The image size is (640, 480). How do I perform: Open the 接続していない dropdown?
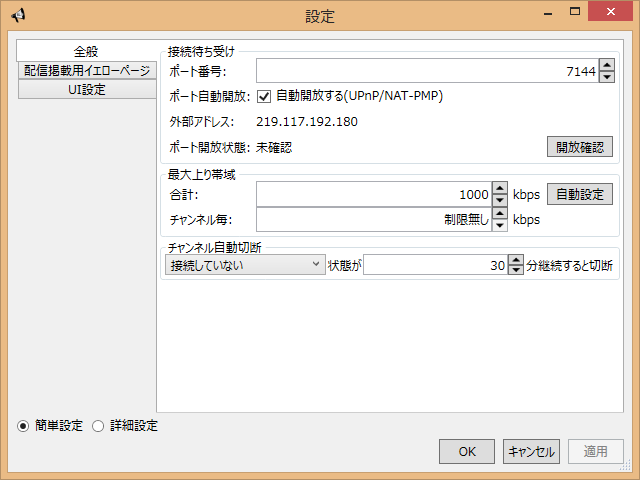[x=245, y=265]
